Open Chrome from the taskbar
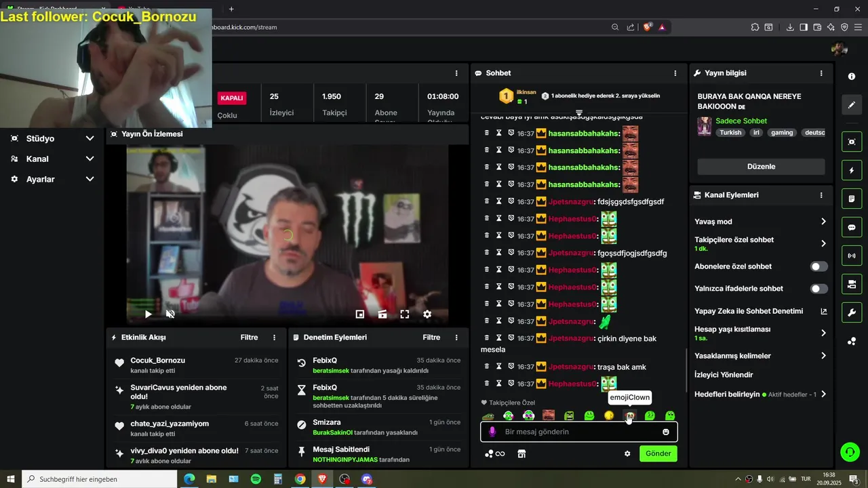868x488 pixels. pos(300,479)
